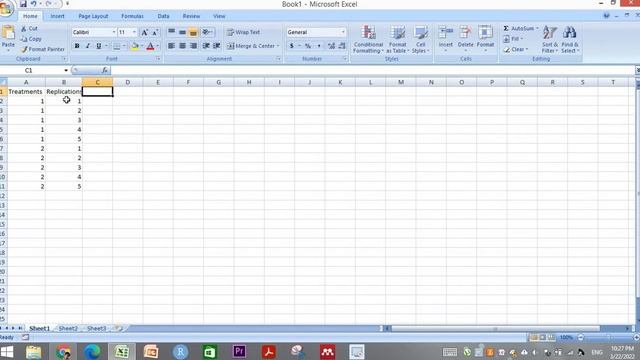Select column D header

[x=128, y=82]
